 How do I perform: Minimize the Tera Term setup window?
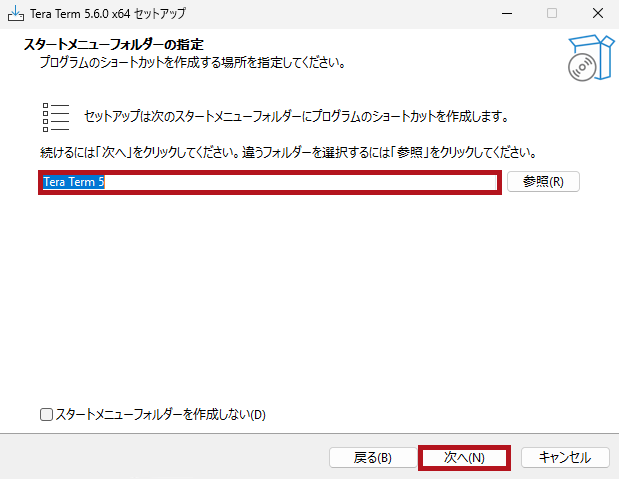click(x=505, y=14)
